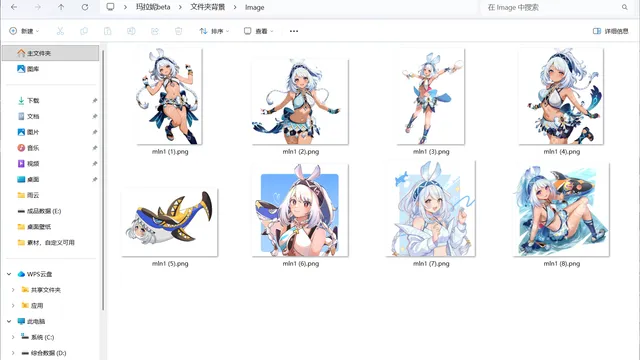Collapse the 此电脑 tree node

tap(9, 321)
